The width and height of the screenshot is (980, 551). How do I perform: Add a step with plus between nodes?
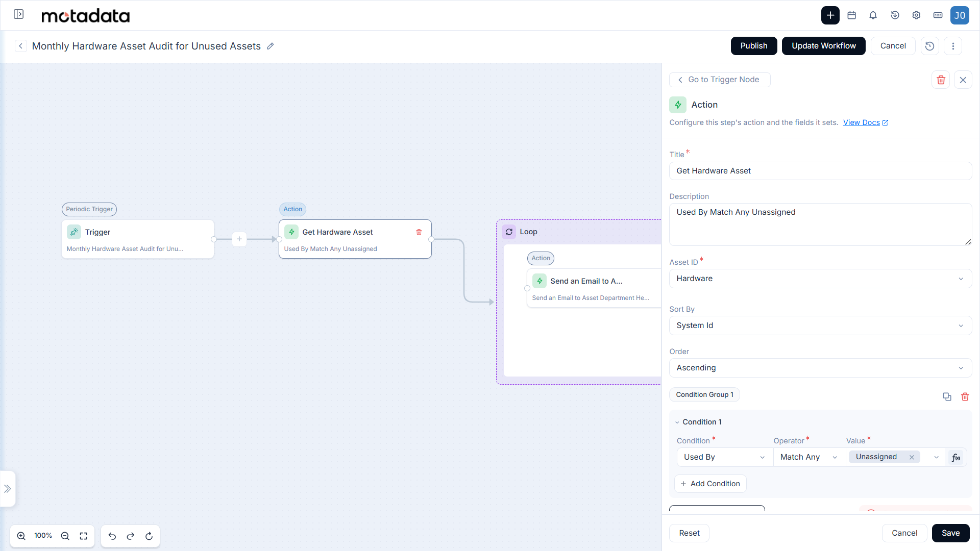(x=239, y=239)
